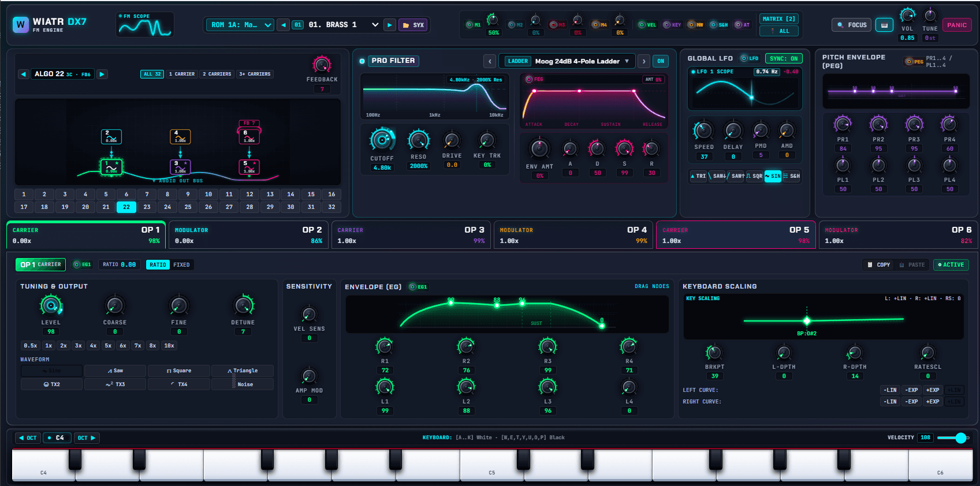The width and height of the screenshot is (980, 486).
Task: Click the LFO SPEED knob
Action: [703, 130]
